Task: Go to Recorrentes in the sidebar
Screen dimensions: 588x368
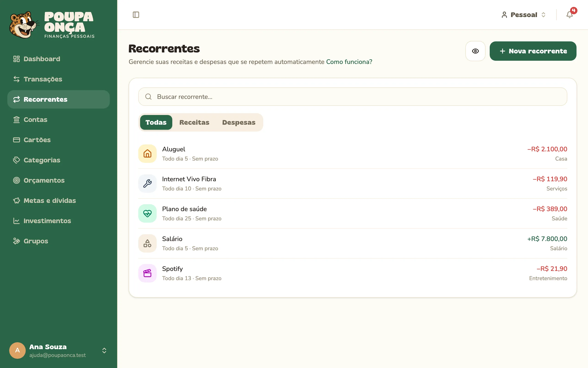Action: 59,99
